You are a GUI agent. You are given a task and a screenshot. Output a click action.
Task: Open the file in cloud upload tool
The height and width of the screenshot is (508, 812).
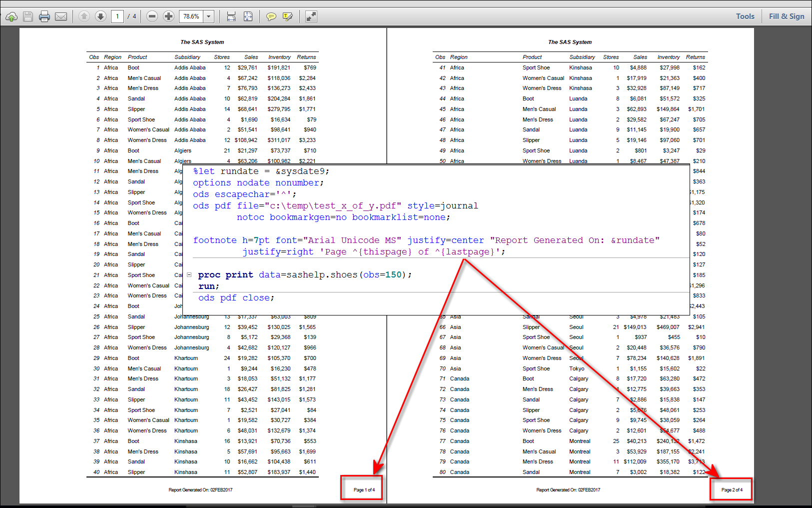click(x=11, y=16)
